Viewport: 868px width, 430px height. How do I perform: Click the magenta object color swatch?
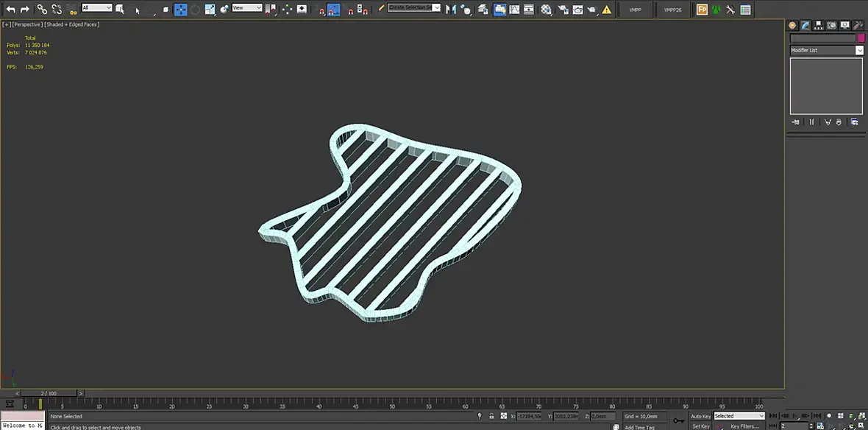coord(861,38)
